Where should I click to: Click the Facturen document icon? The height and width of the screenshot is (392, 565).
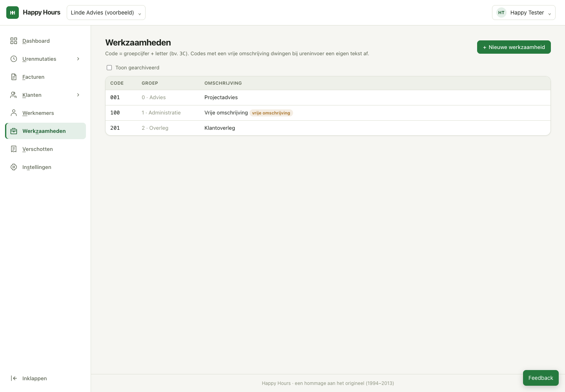click(14, 77)
